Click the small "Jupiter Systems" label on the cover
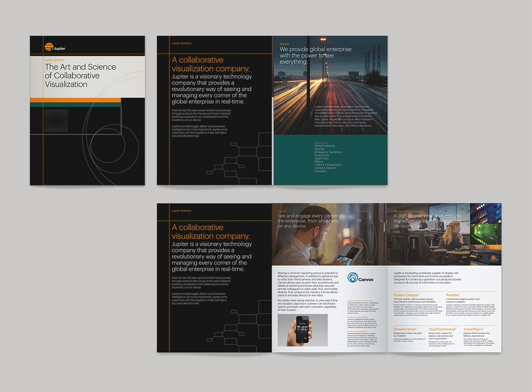 click(x=54, y=60)
